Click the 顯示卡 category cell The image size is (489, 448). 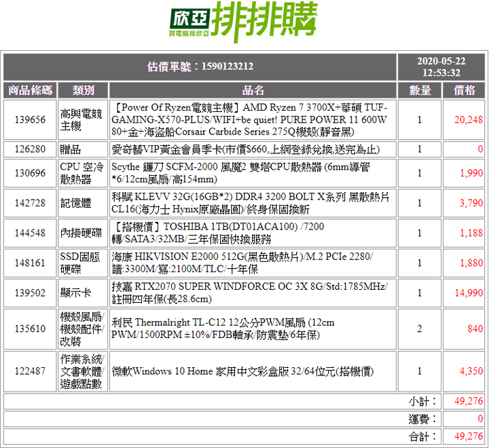(83, 293)
